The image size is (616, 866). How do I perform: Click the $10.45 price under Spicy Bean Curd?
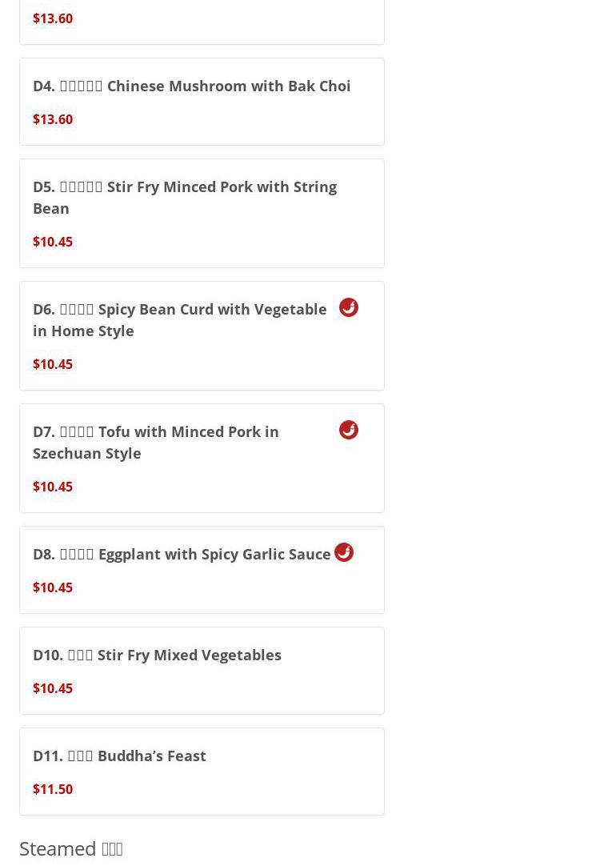(x=53, y=364)
